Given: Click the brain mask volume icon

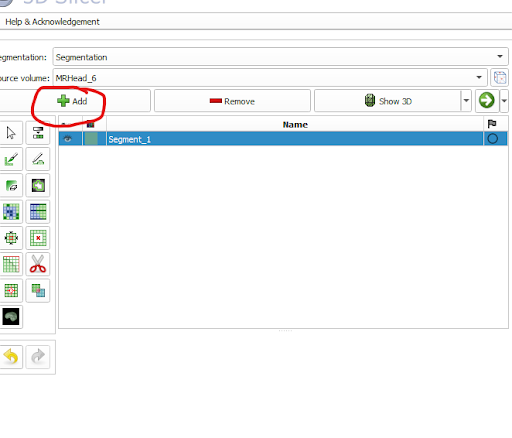Looking at the screenshot, I should point(11,317).
